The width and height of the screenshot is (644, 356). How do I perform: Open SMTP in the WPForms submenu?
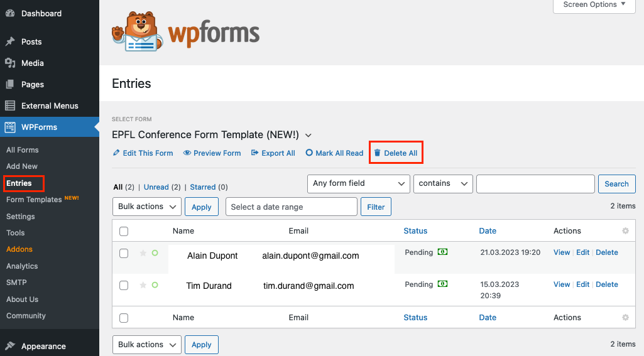coord(16,283)
